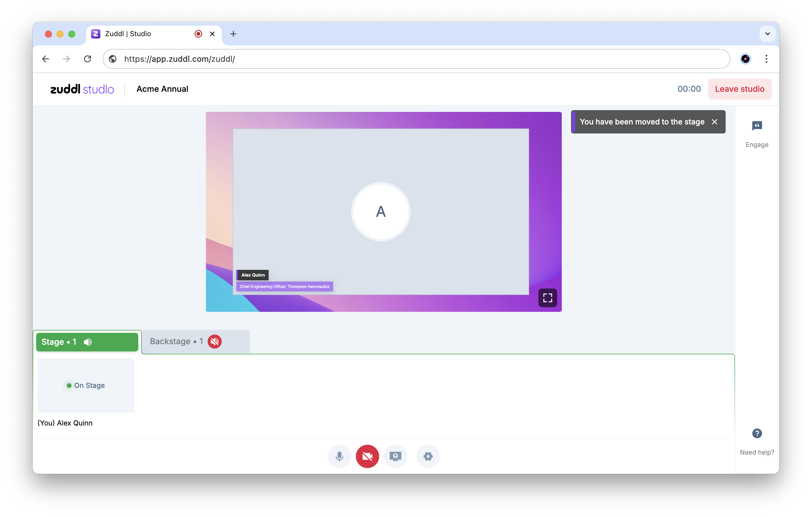The image size is (812, 517).
Task: Open the Engage panel
Action: [757, 134]
